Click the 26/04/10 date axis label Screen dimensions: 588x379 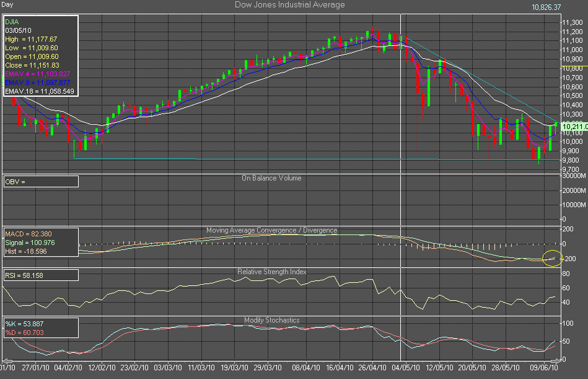coord(372,368)
